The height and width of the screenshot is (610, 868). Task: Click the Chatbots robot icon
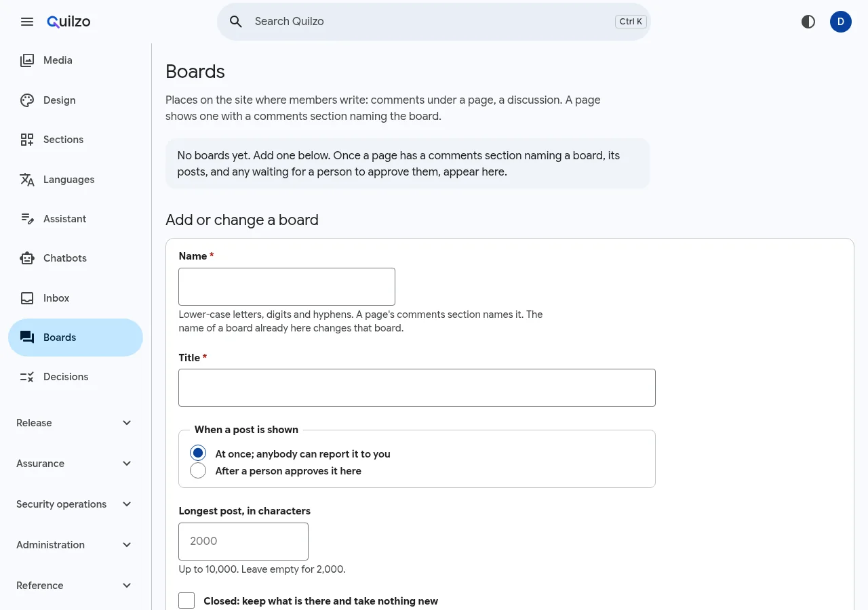tap(27, 258)
